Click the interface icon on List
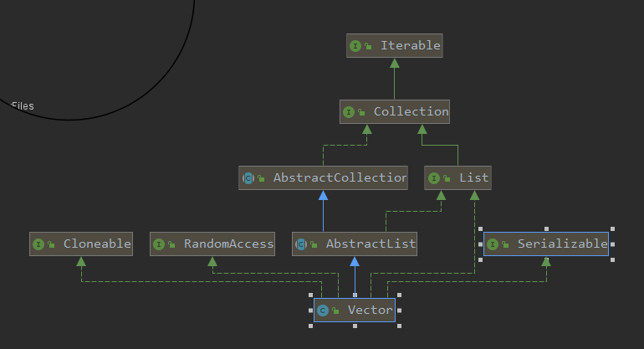644x349 pixels. click(x=434, y=178)
